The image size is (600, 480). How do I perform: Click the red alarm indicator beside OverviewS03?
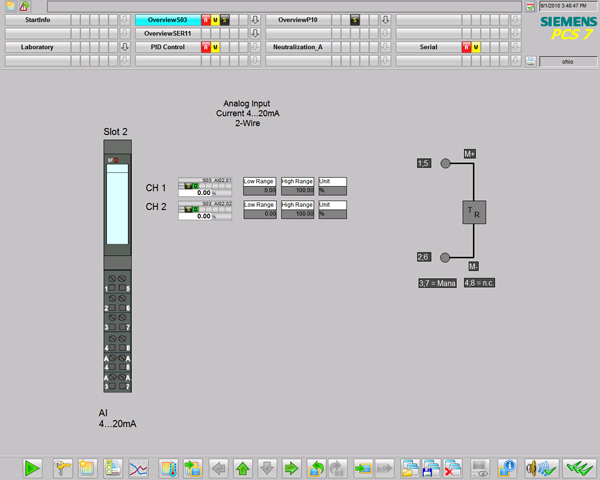205,20
